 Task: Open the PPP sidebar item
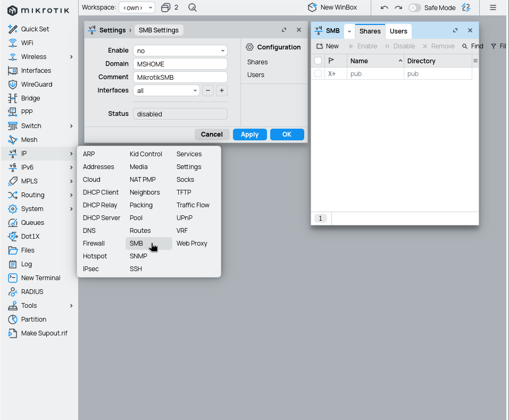27,112
